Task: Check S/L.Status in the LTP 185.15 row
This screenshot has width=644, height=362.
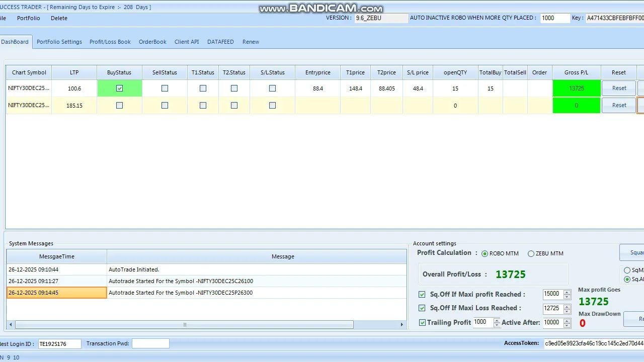Action: (x=272, y=105)
